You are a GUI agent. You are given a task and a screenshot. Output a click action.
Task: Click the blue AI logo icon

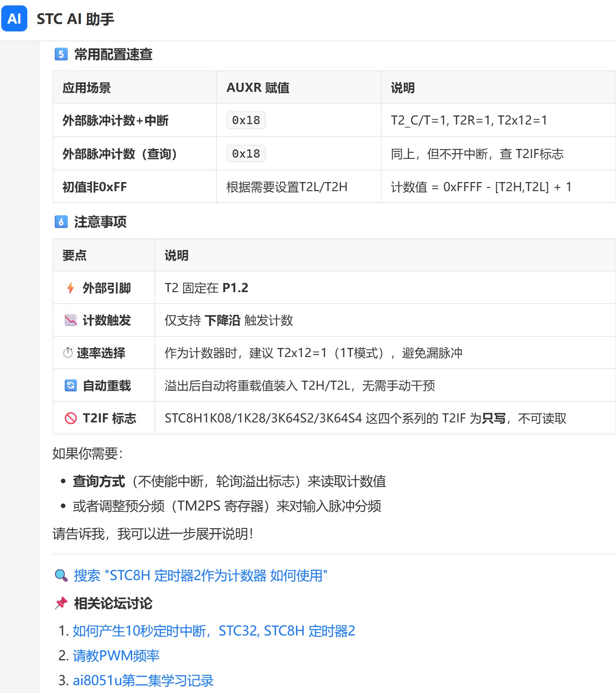pyautogui.click(x=14, y=19)
